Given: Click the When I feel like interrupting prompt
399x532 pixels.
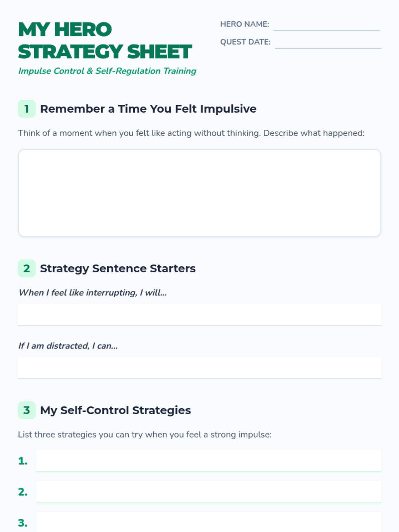Looking at the screenshot, I should click(x=92, y=293).
